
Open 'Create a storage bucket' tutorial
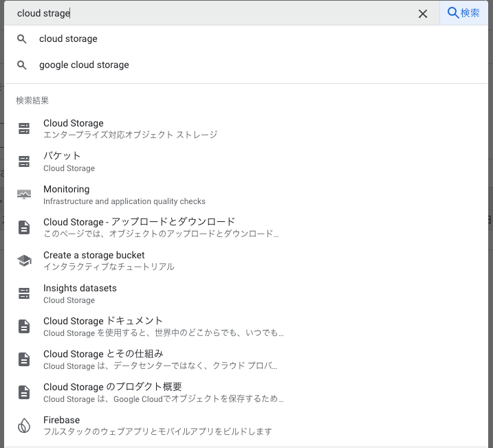[246, 260]
